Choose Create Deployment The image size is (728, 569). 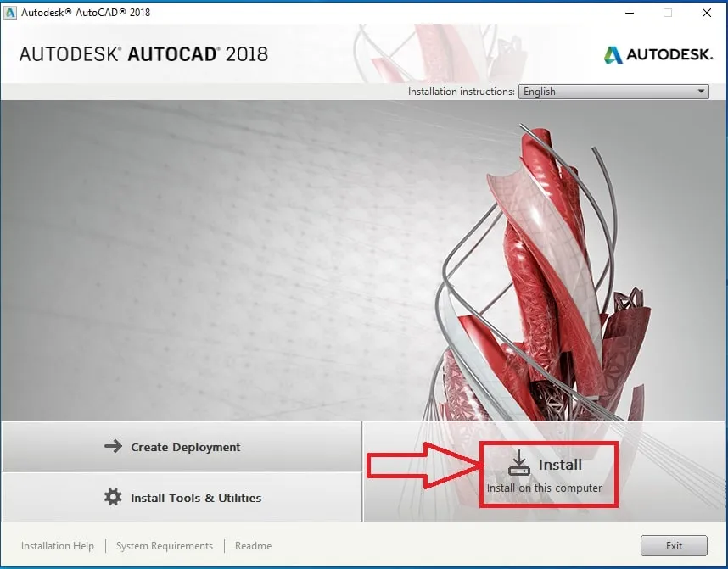click(x=184, y=446)
